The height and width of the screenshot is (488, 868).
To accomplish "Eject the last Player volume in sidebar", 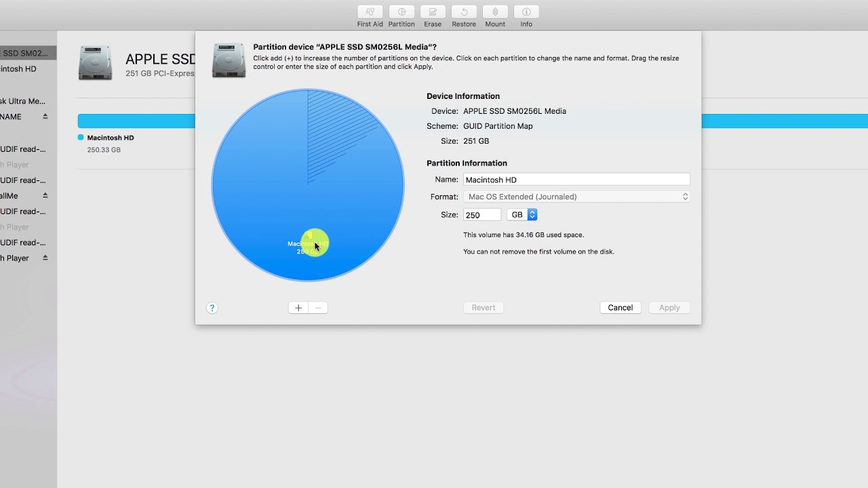I will tap(45, 258).
